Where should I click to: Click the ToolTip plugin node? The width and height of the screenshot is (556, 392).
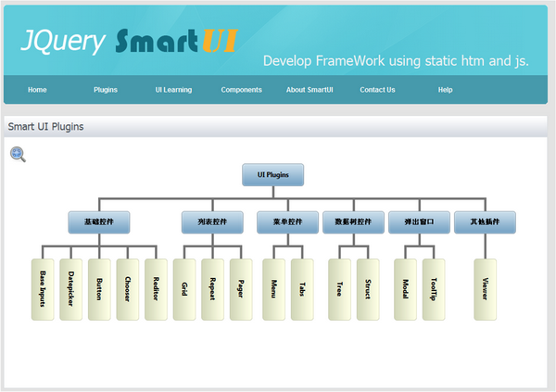click(434, 289)
